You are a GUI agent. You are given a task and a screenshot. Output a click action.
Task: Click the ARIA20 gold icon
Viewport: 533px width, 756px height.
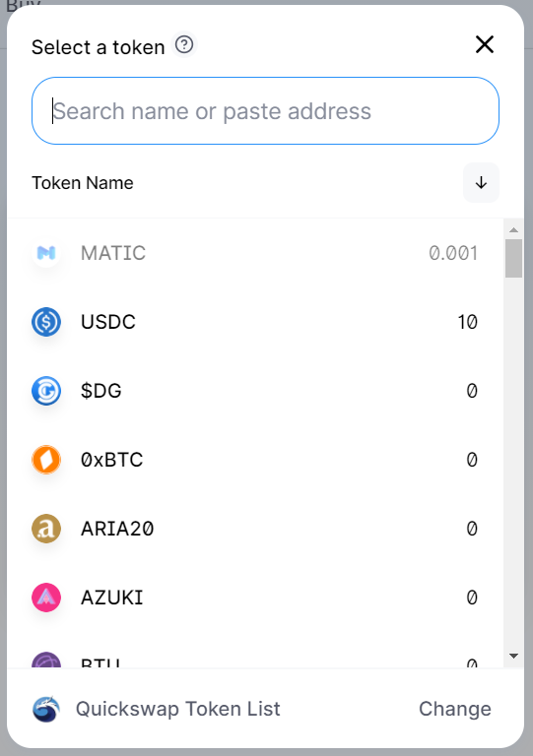[46, 529]
